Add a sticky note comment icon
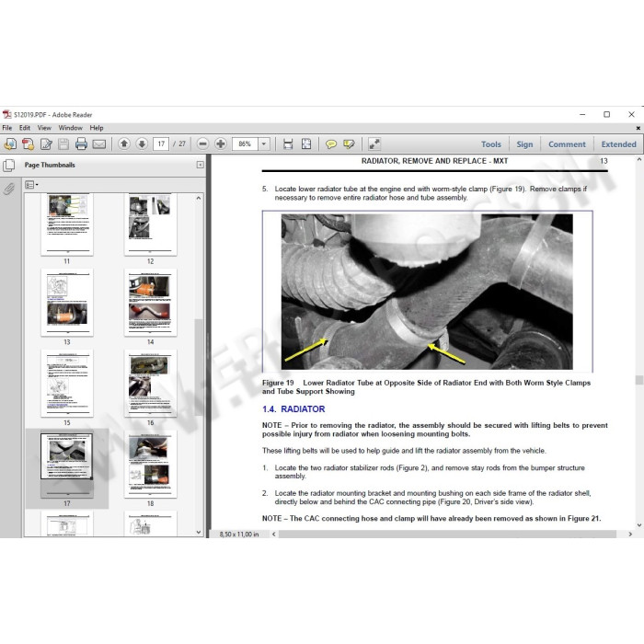 click(331, 144)
